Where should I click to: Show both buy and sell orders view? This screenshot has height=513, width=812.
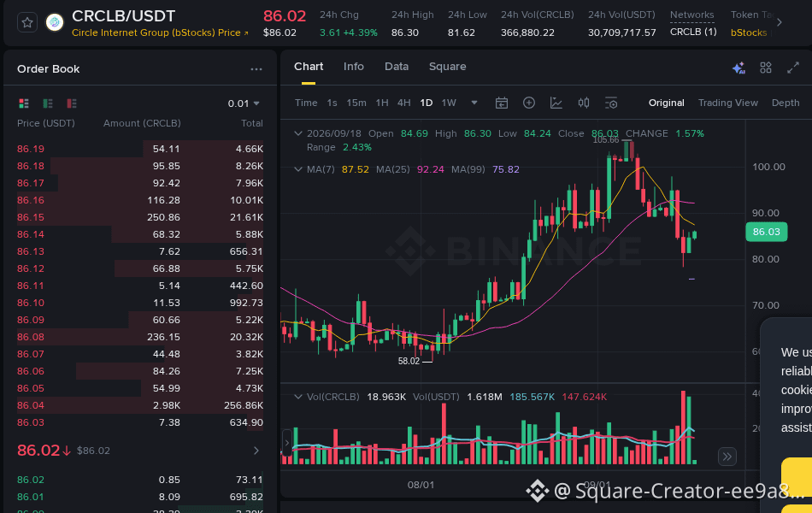click(x=24, y=103)
